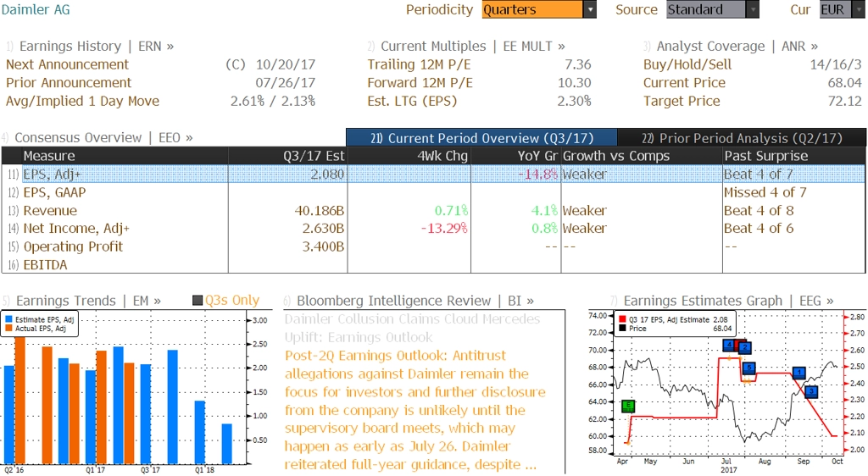868x476 pixels.
Task: Click Revenue 4Wk change 0.71%
Action: pyautogui.click(x=451, y=211)
